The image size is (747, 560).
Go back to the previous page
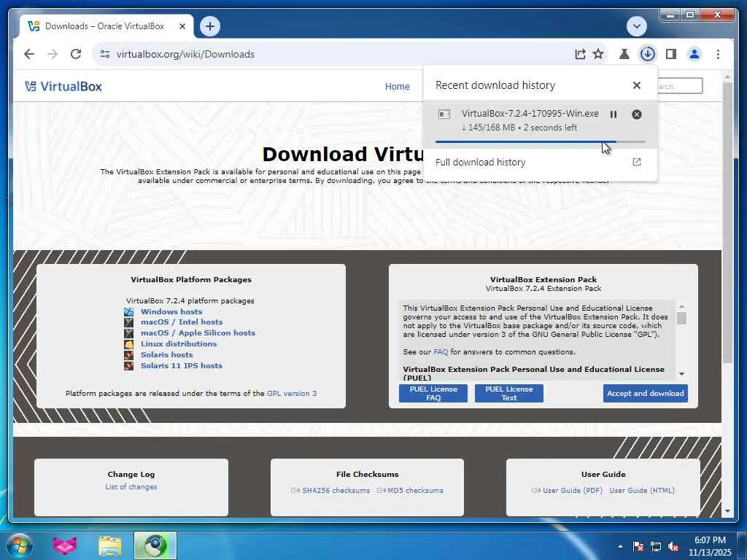(29, 54)
